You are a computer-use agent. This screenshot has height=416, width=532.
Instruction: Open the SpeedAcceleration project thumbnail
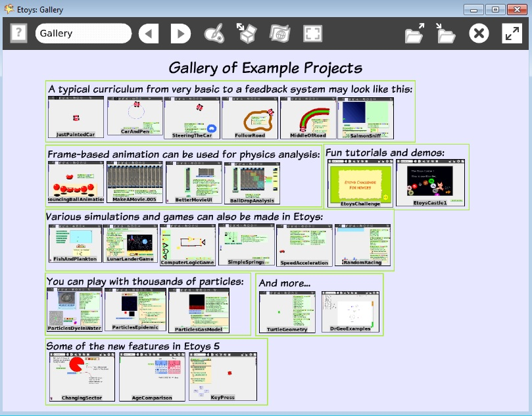[x=304, y=246]
